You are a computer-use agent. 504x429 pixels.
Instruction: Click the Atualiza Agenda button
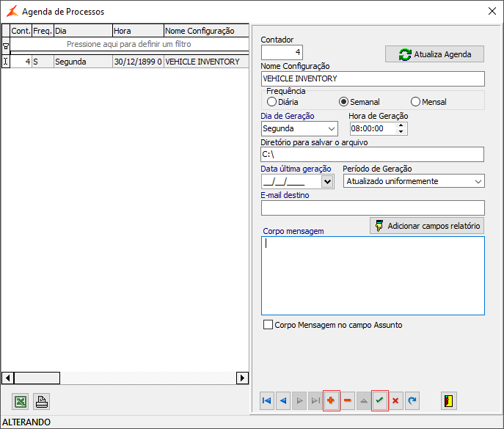[434, 54]
